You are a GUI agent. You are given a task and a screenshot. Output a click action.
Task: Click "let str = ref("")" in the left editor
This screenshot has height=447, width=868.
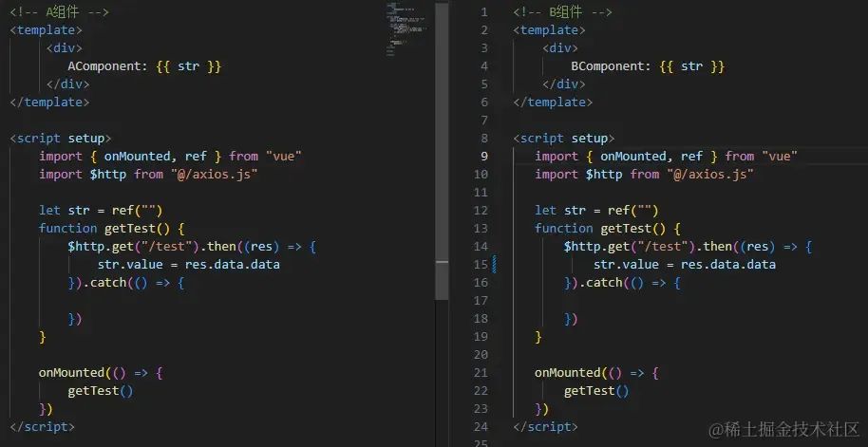click(x=101, y=211)
